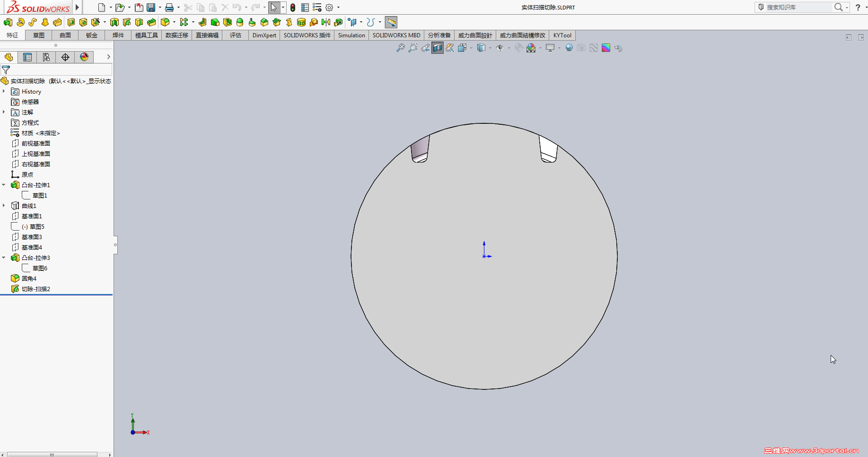Expand the 曲线1 tree node
The image size is (868, 457).
[4, 206]
